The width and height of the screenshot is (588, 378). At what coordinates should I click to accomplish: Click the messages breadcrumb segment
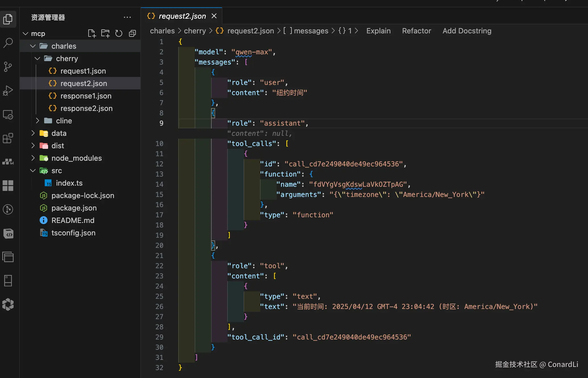[x=311, y=31]
